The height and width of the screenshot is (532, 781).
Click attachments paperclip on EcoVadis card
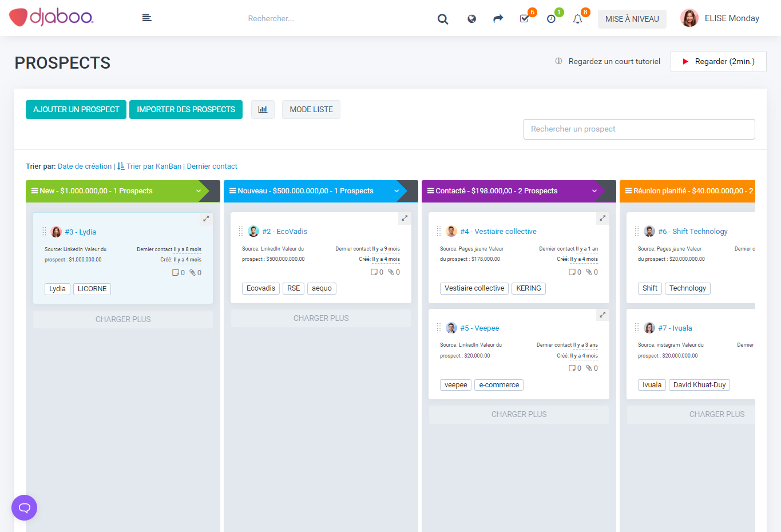pos(391,272)
